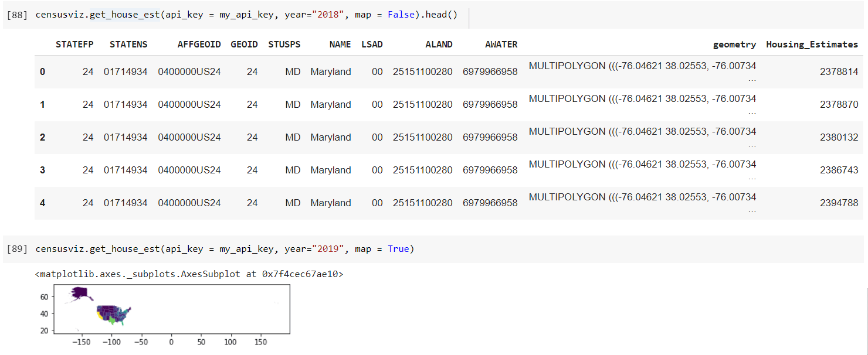Click row index 2 of the dataframe
Viewport: 868px width, 355px height.
[42, 137]
